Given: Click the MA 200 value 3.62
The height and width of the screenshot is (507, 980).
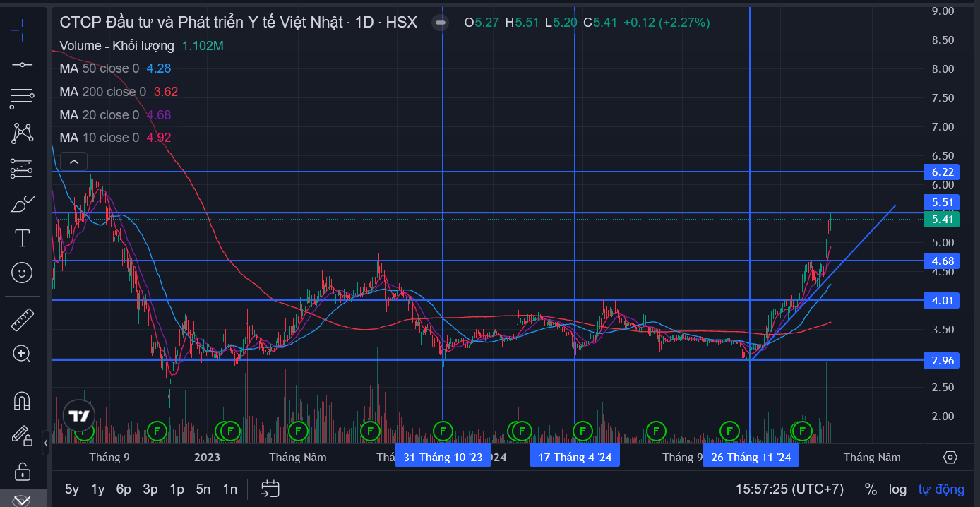Looking at the screenshot, I should [166, 92].
